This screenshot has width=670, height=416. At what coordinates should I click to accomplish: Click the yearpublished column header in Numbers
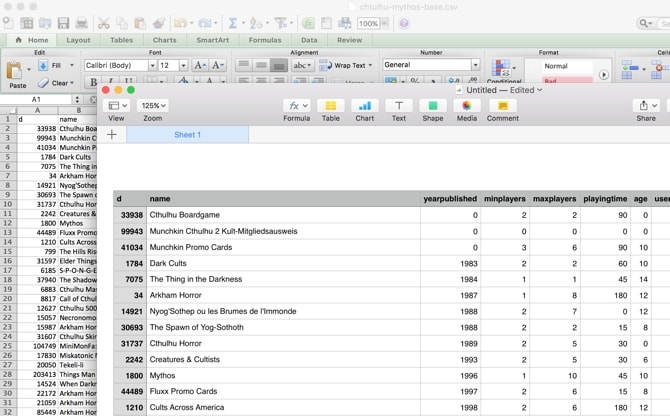pyautogui.click(x=450, y=199)
